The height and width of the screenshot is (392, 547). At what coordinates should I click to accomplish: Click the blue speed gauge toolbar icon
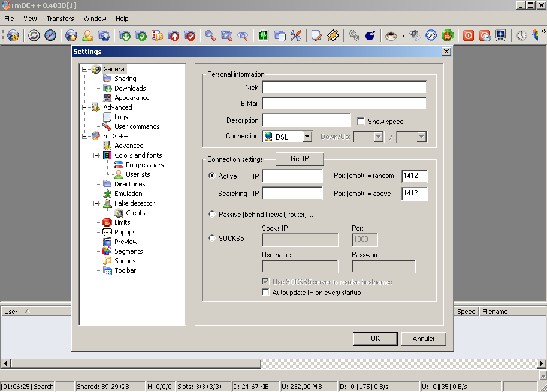(x=431, y=35)
